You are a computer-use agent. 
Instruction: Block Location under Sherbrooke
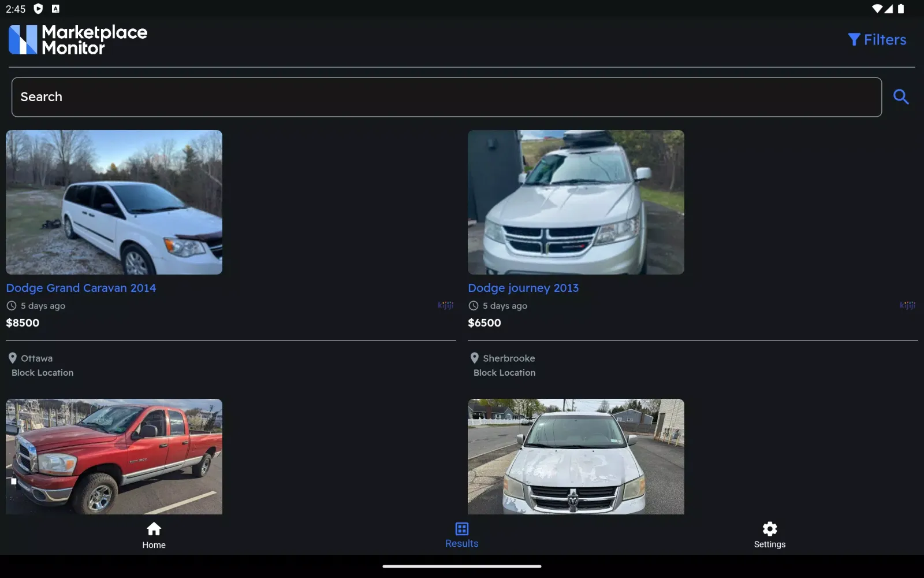point(505,373)
